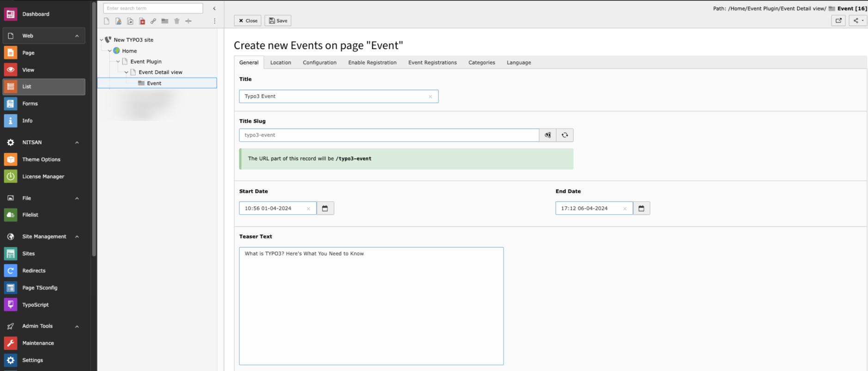The height and width of the screenshot is (371, 868).
Task: Open the share dropdown button
Action: [x=858, y=21]
